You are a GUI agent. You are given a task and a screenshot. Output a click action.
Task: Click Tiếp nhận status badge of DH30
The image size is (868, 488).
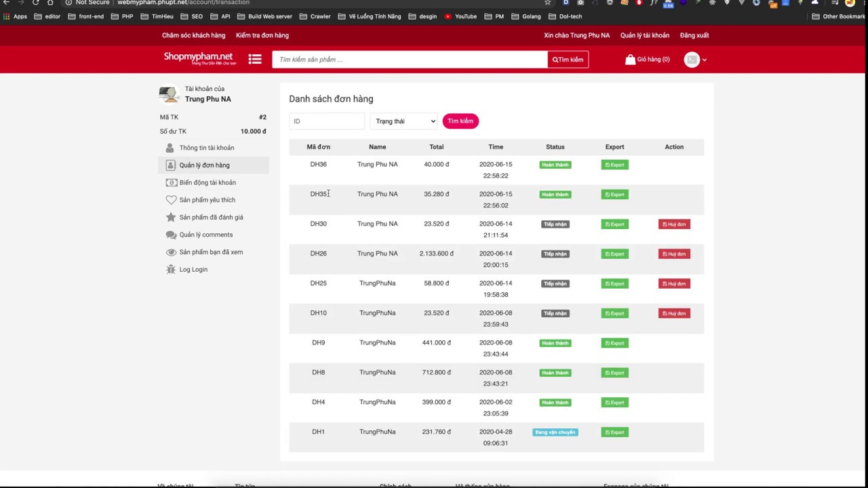pyautogui.click(x=555, y=224)
